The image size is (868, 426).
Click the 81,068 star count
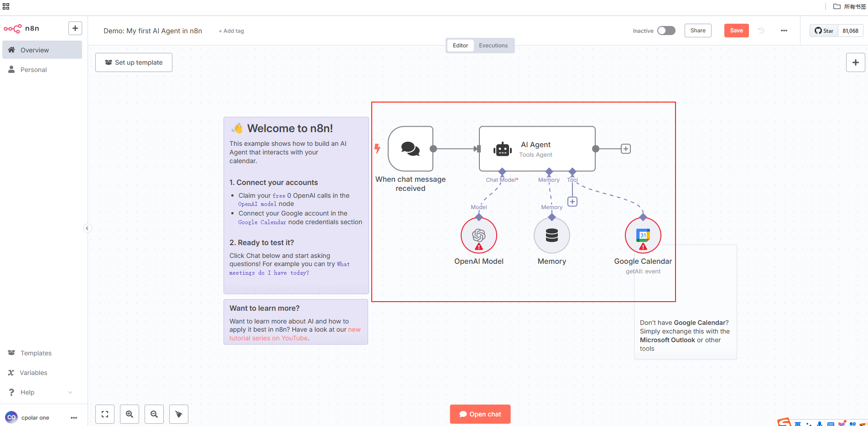tap(850, 31)
